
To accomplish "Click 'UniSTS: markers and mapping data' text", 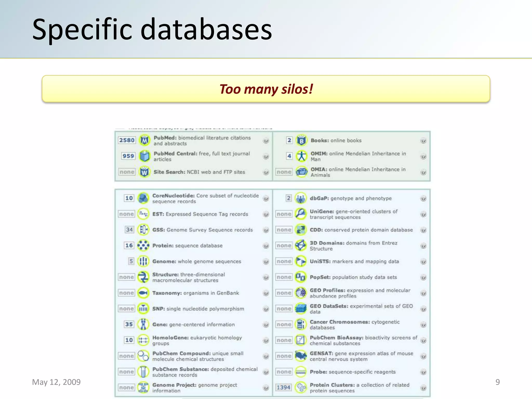I will [354, 261].
